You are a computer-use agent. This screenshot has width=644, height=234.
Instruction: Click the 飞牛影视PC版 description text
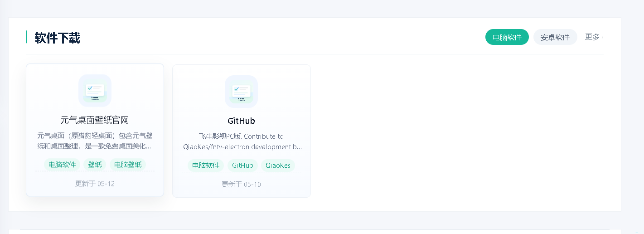[242, 141]
